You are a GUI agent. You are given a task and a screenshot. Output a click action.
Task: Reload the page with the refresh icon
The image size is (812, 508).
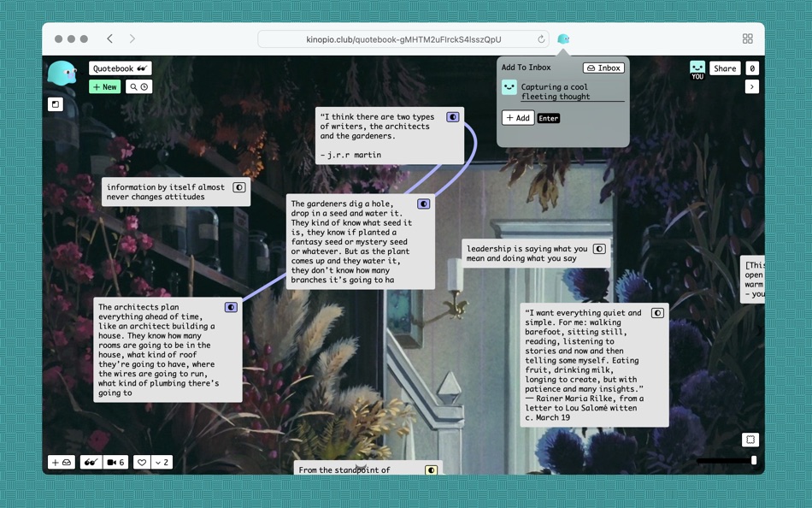tap(541, 38)
